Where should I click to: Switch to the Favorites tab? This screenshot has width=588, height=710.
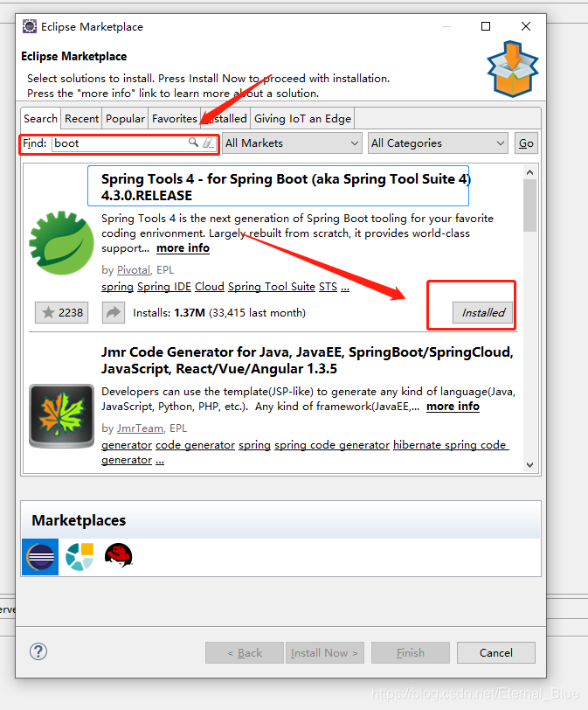coord(174,119)
